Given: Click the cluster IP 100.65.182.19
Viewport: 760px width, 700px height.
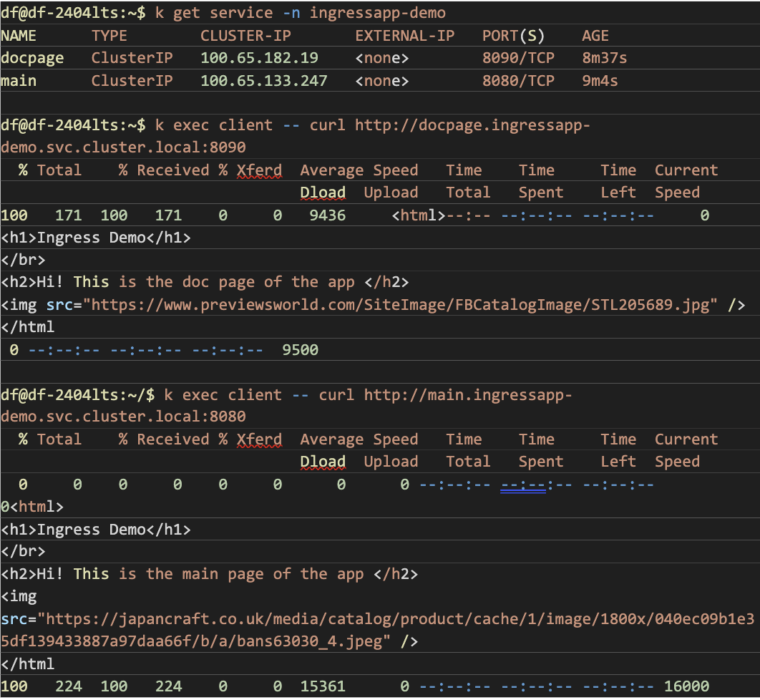Looking at the screenshot, I should (259, 58).
